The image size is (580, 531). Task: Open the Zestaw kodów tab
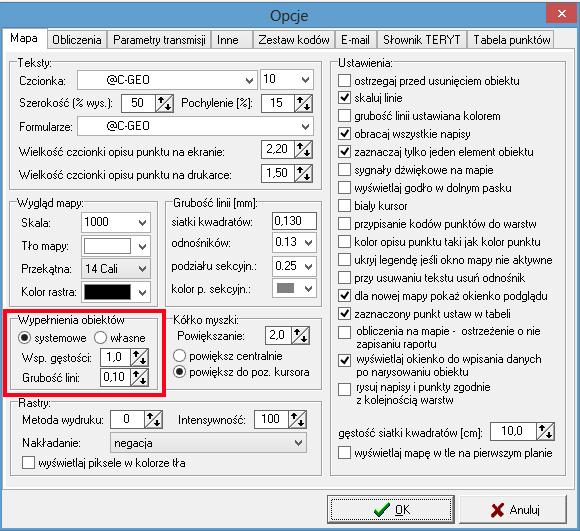click(x=294, y=40)
